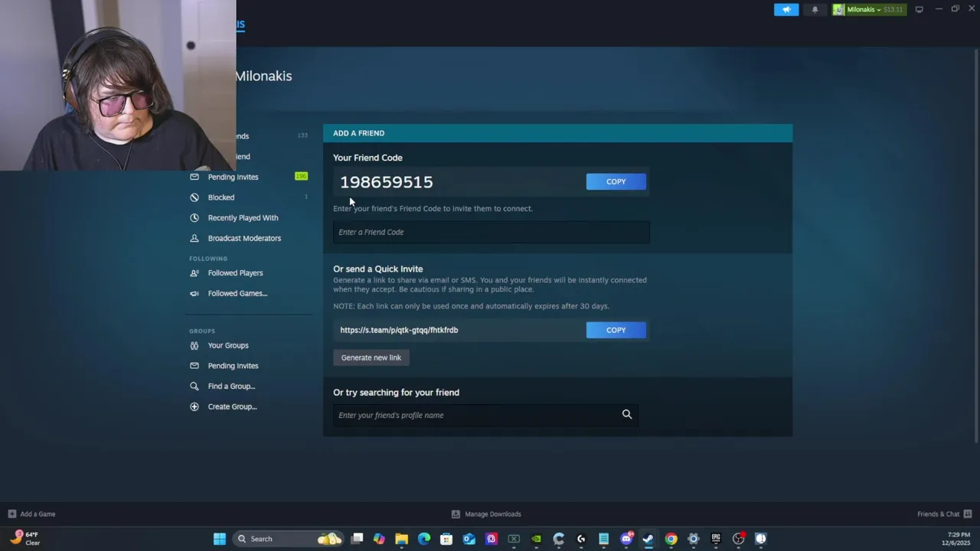Click the envelope icon beside friends Pending Invites
This screenshot has width=980, height=551.
194,177
